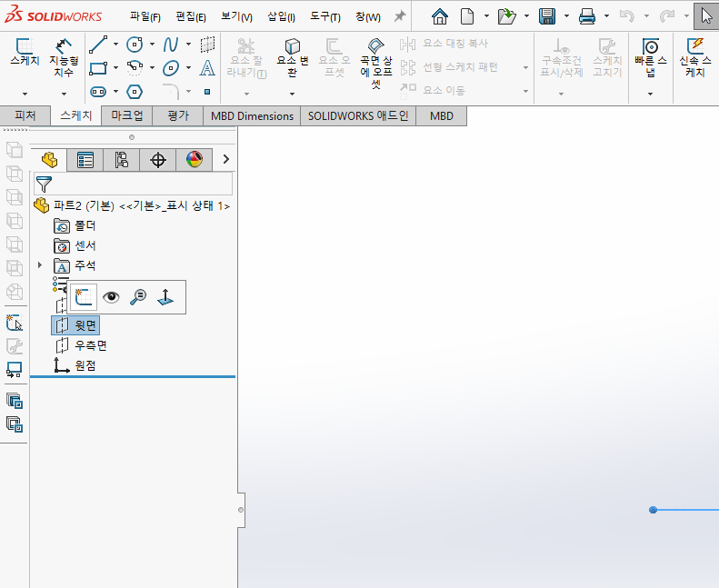Select the 지능형 치수 smart dimension tool
719x588 pixels.
click(x=64, y=58)
